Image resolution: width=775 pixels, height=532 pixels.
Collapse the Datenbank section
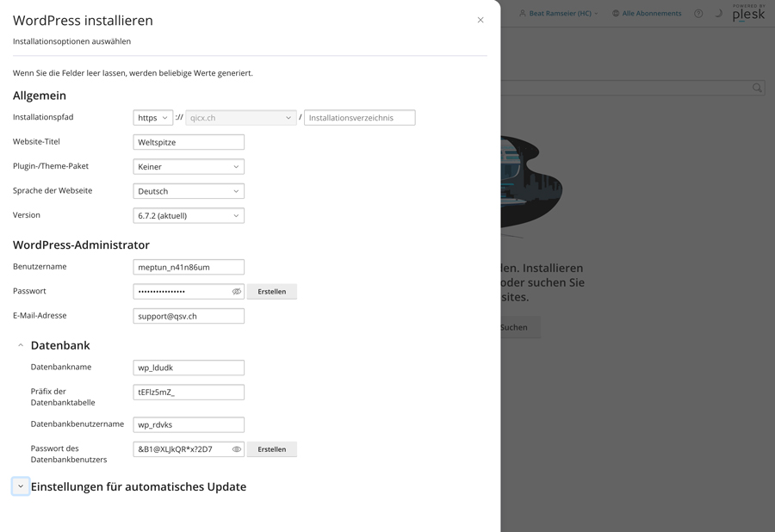[21, 345]
